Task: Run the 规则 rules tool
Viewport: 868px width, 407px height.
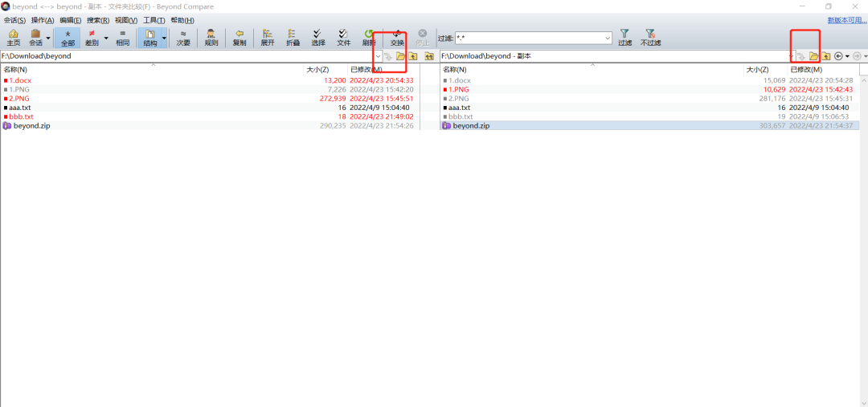Action: pos(211,38)
